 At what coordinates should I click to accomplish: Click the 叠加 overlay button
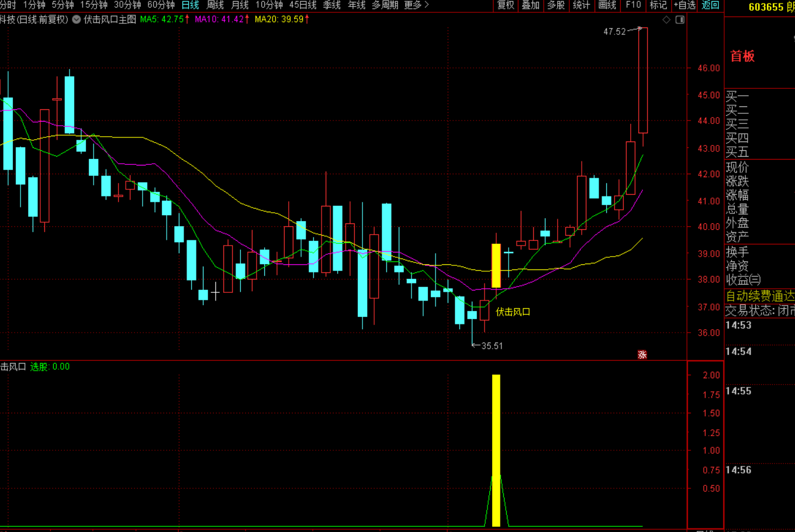(531, 5)
